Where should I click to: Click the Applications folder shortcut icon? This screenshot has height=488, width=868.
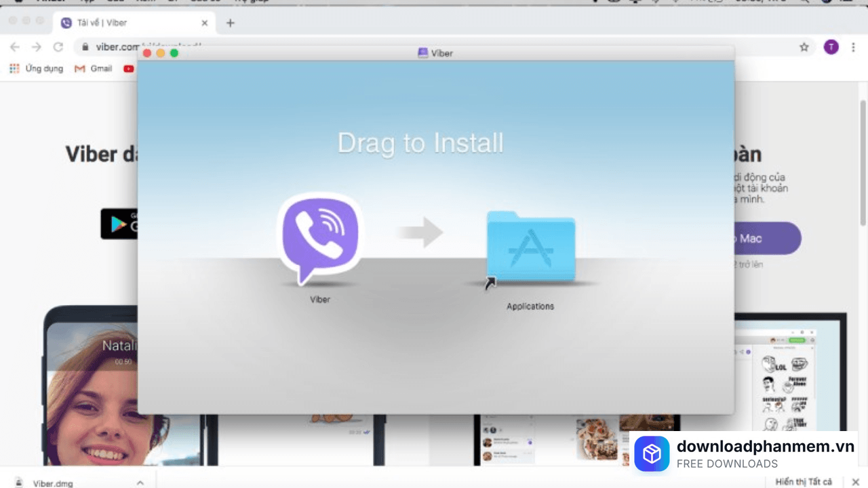click(x=530, y=247)
